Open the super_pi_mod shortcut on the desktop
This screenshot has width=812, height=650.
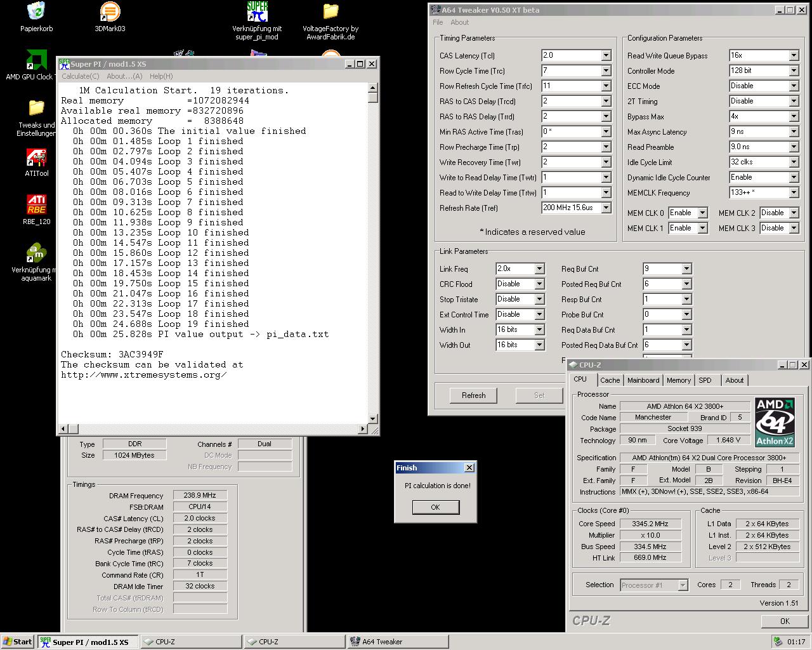[257, 11]
